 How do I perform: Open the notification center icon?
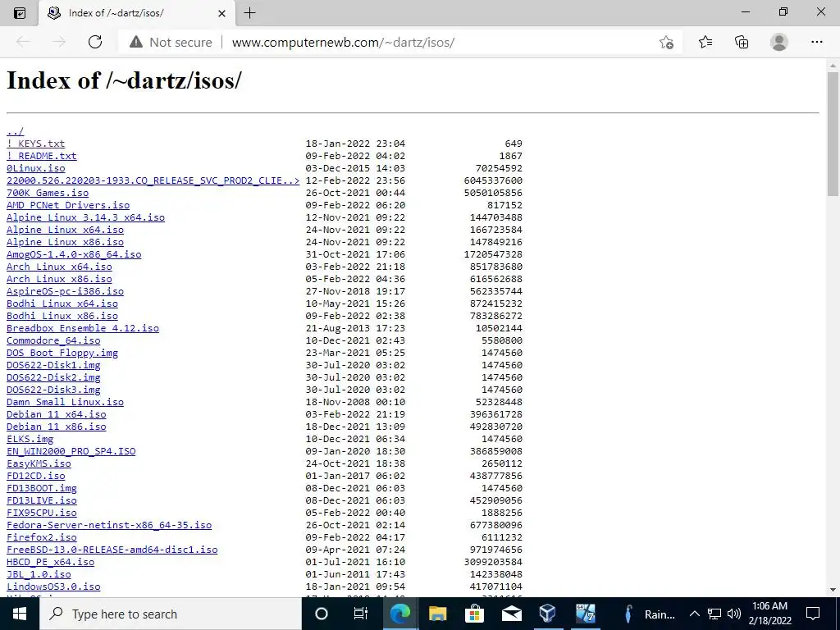click(x=813, y=614)
